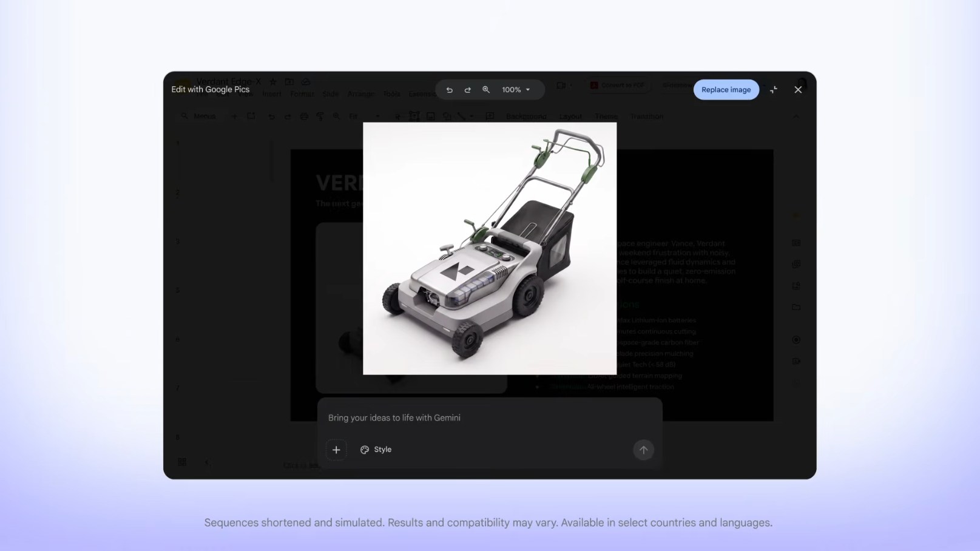Open the dimmed Insert menu

coord(272,94)
